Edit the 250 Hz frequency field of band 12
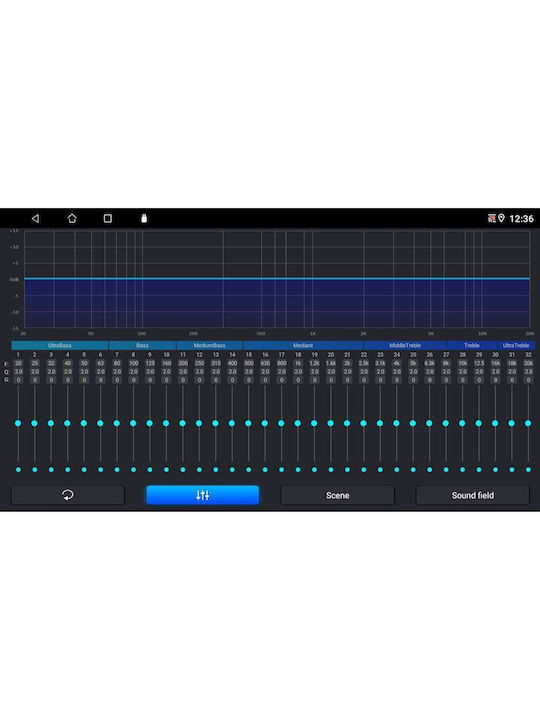 [x=199, y=363]
